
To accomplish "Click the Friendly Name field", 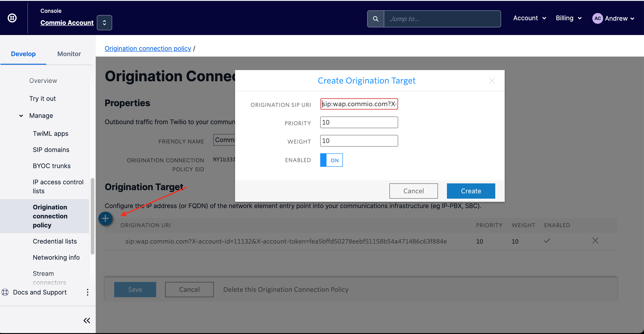I will (x=224, y=140).
